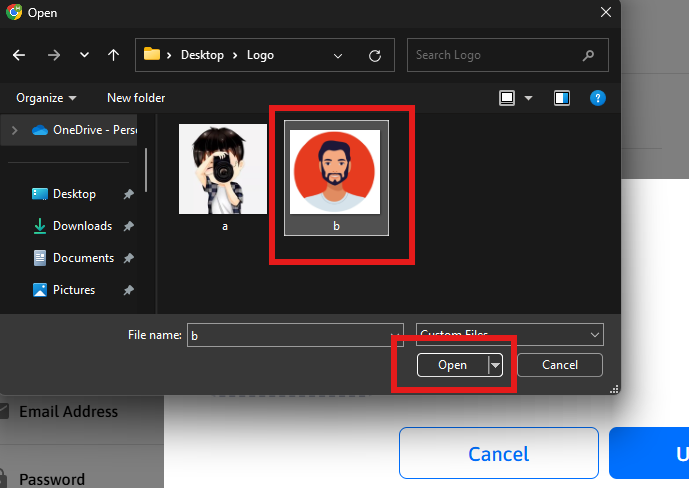Click the Back navigation arrow
This screenshot has height=488, width=689.
pyautogui.click(x=21, y=55)
